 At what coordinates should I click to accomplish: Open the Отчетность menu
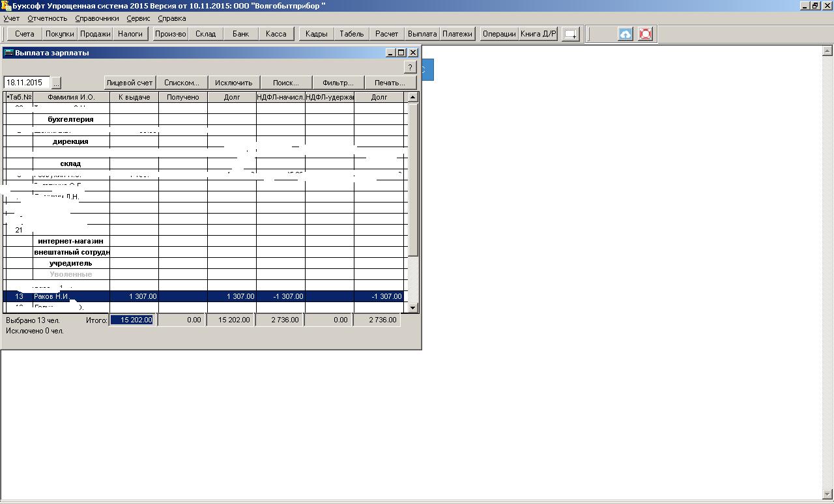(x=47, y=18)
